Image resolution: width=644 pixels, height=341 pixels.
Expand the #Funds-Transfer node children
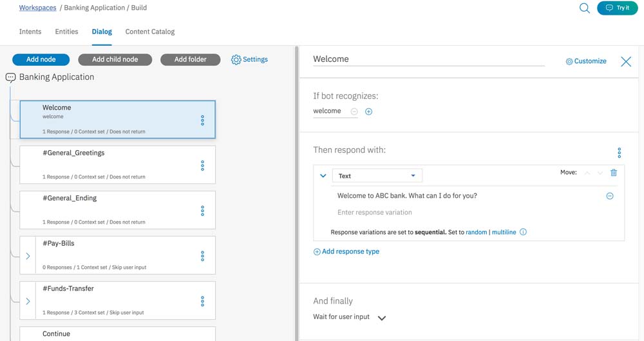[28, 301]
